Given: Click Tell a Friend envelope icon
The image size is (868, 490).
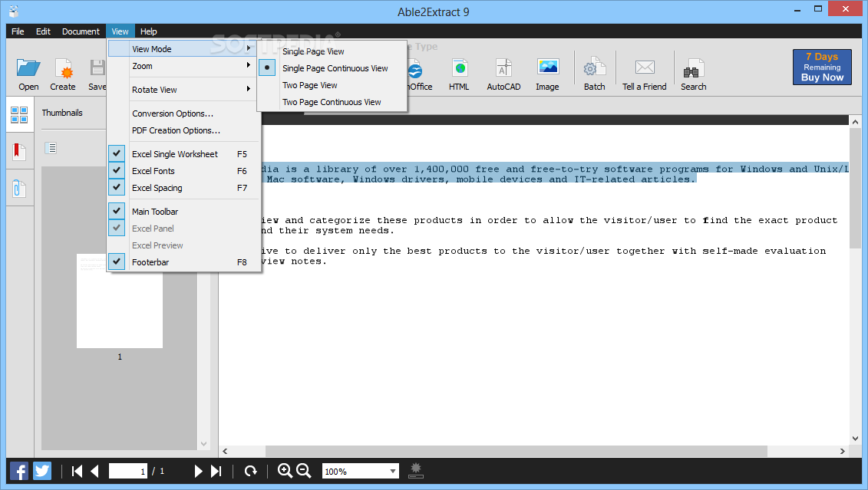Looking at the screenshot, I should 645,67.
